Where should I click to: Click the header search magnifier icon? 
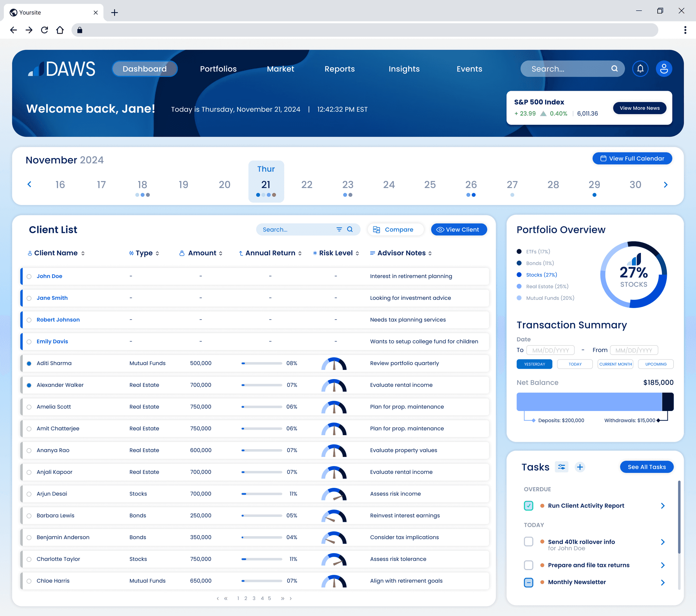click(614, 69)
